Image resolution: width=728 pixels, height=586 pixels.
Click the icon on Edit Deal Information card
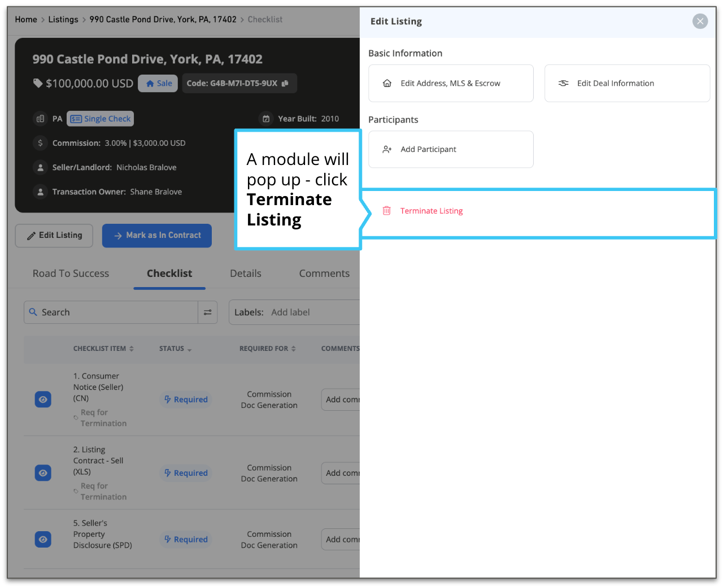(563, 83)
